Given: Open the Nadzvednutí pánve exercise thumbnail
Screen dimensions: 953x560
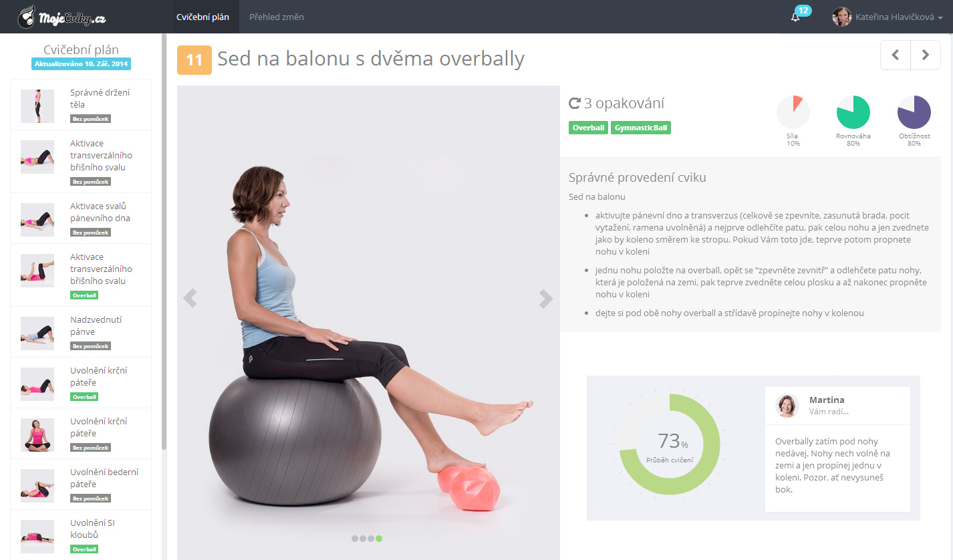Looking at the screenshot, I should pyautogui.click(x=37, y=332).
